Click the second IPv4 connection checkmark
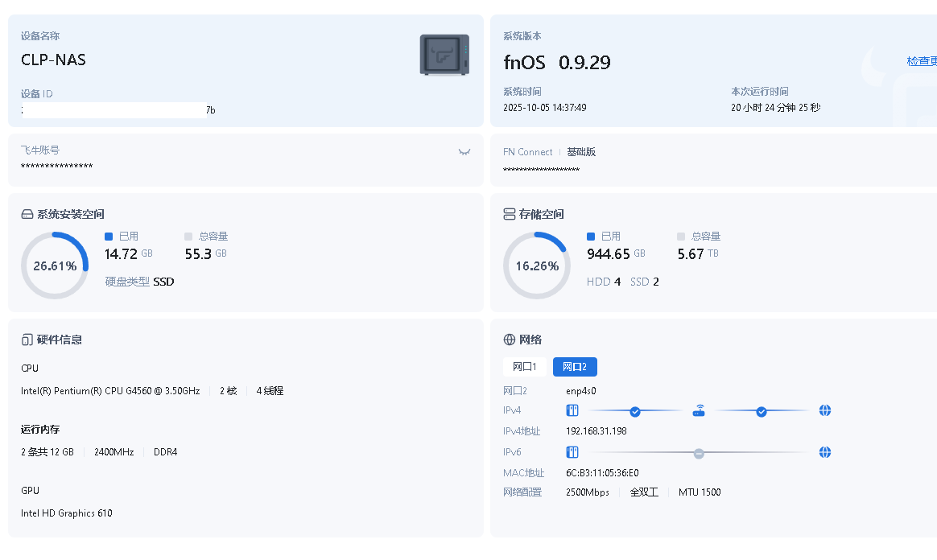The height and width of the screenshot is (560, 937). coord(762,411)
